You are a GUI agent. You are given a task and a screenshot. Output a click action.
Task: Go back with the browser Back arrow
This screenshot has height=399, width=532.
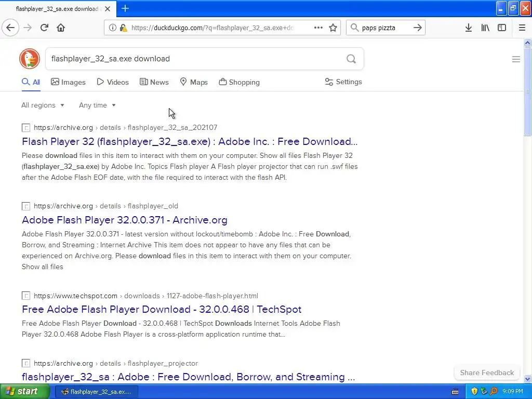[10, 28]
